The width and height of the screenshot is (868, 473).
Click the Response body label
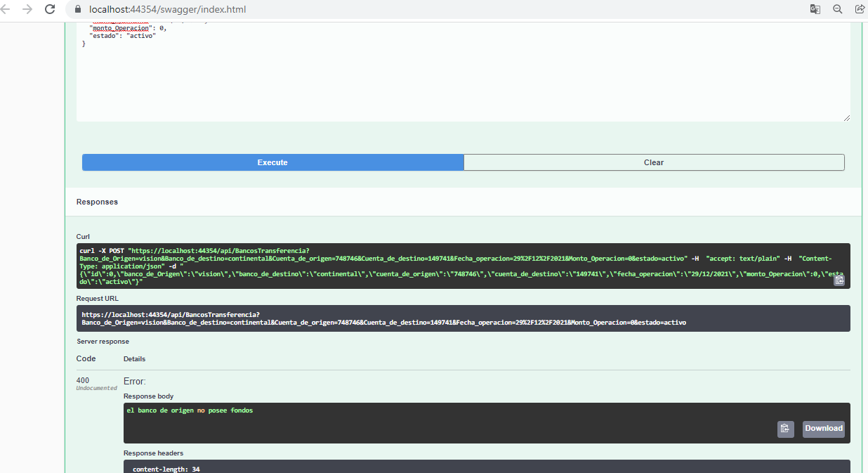tap(148, 396)
